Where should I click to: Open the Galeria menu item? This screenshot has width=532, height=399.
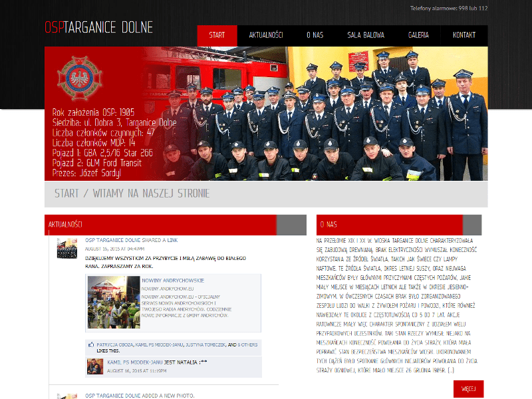[x=418, y=35]
